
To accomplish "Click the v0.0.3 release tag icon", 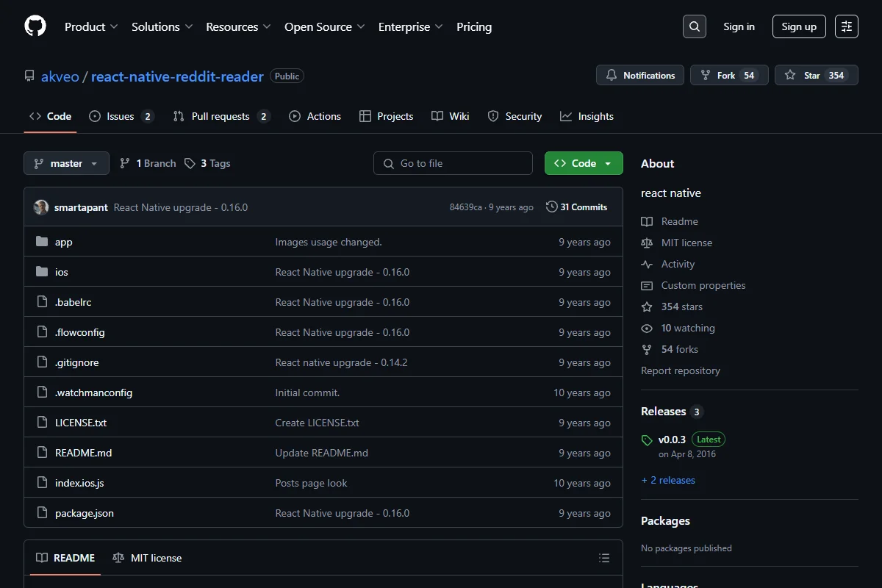I will (647, 440).
